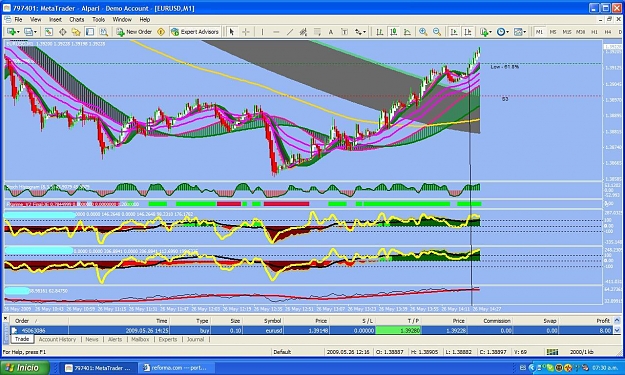Toggle chart auto scroll icon
This screenshot has height=375, width=625.
pos(454,32)
